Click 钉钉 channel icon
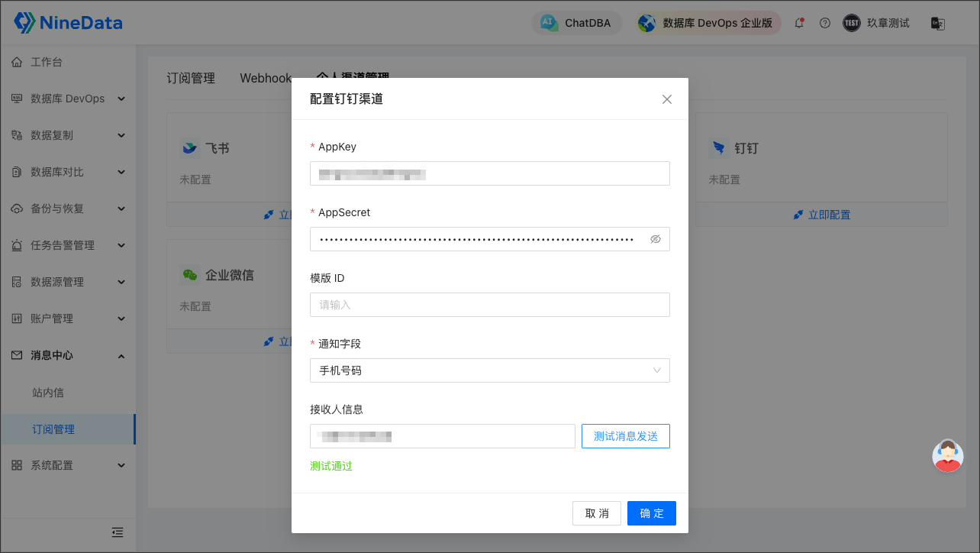 [x=718, y=148]
